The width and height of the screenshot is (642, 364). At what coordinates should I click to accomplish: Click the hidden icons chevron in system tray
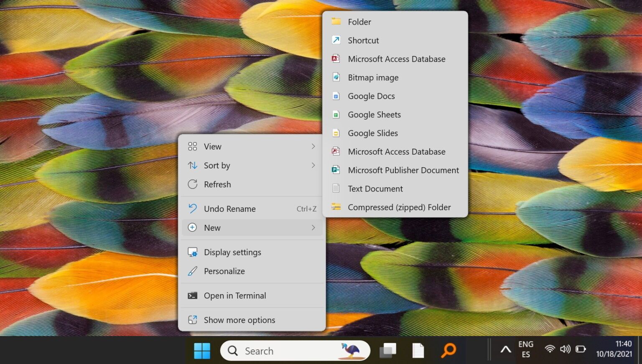click(x=505, y=350)
